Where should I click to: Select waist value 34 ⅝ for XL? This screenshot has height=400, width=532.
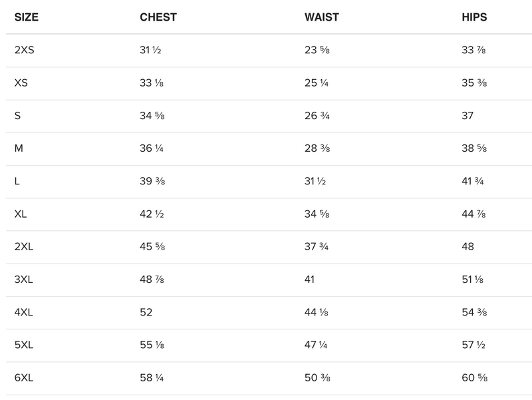pyautogui.click(x=317, y=214)
